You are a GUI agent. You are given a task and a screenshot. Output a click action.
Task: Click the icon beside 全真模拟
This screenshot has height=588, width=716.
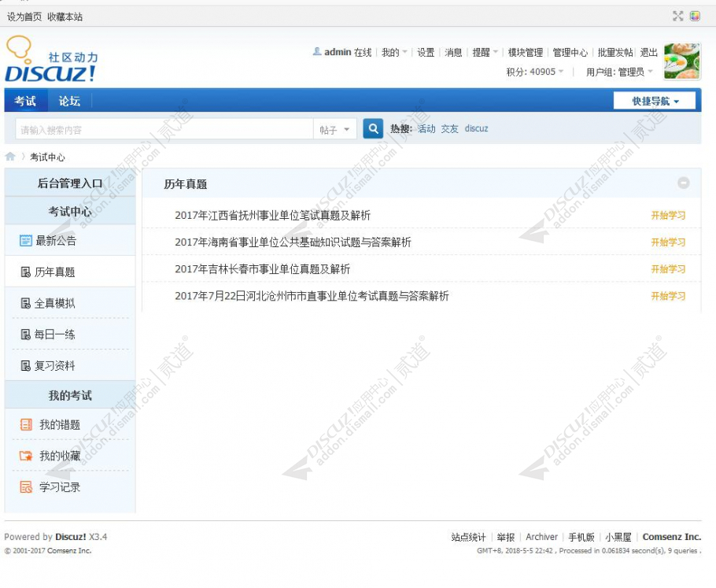click(26, 303)
